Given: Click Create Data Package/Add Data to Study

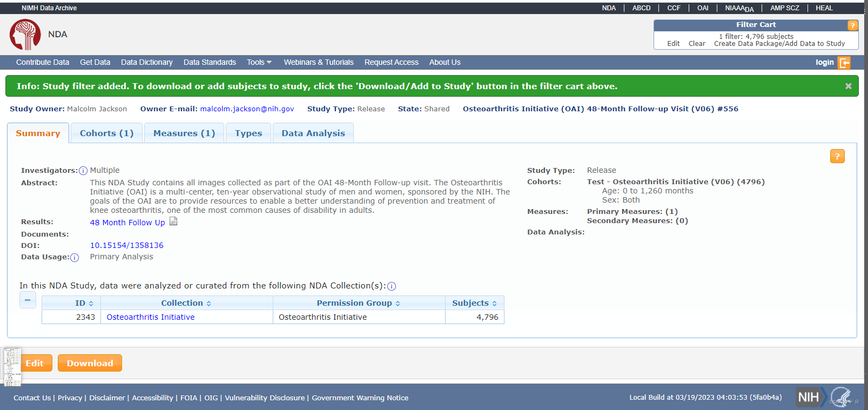Looking at the screenshot, I should click(x=779, y=44).
